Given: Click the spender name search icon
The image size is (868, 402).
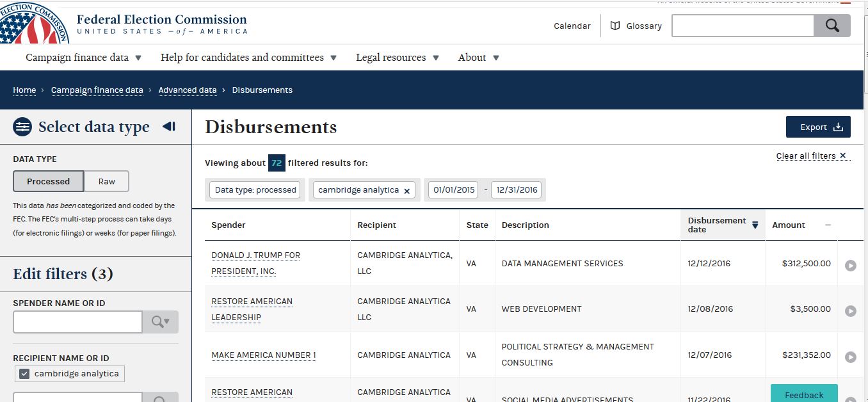Looking at the screenshot, I should [x=161, y=322].
